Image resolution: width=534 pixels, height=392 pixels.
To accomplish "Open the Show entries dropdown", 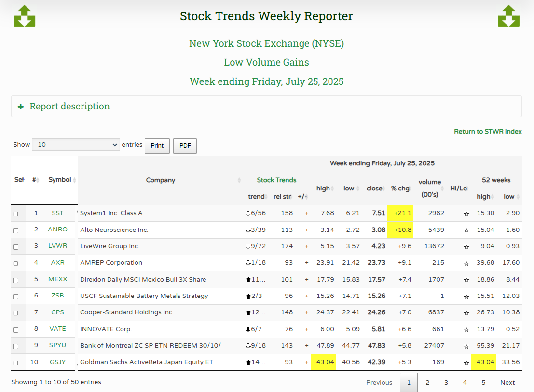I will [76, 145].
